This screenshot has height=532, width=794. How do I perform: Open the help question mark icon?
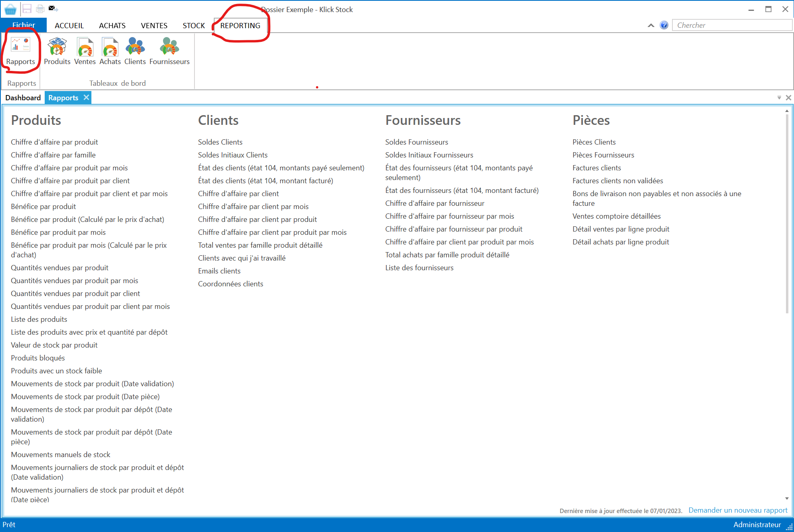click(x=663, y=25)
